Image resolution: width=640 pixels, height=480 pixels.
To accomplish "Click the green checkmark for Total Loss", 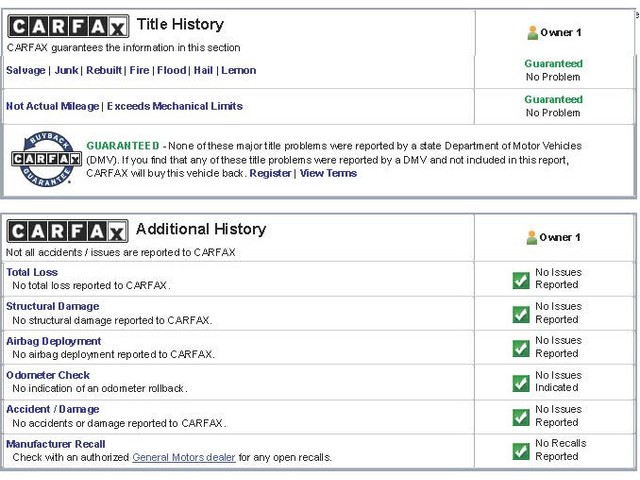I will coord(521,279).
